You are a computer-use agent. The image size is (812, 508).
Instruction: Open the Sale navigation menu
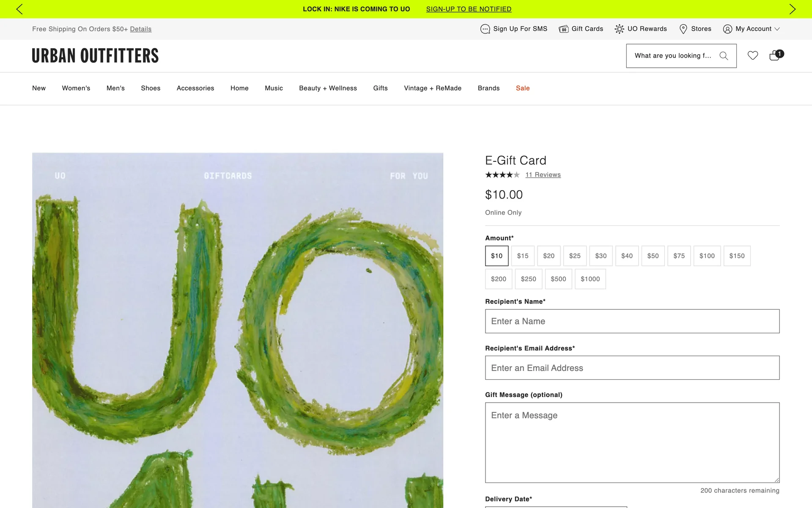pos(523,88)
